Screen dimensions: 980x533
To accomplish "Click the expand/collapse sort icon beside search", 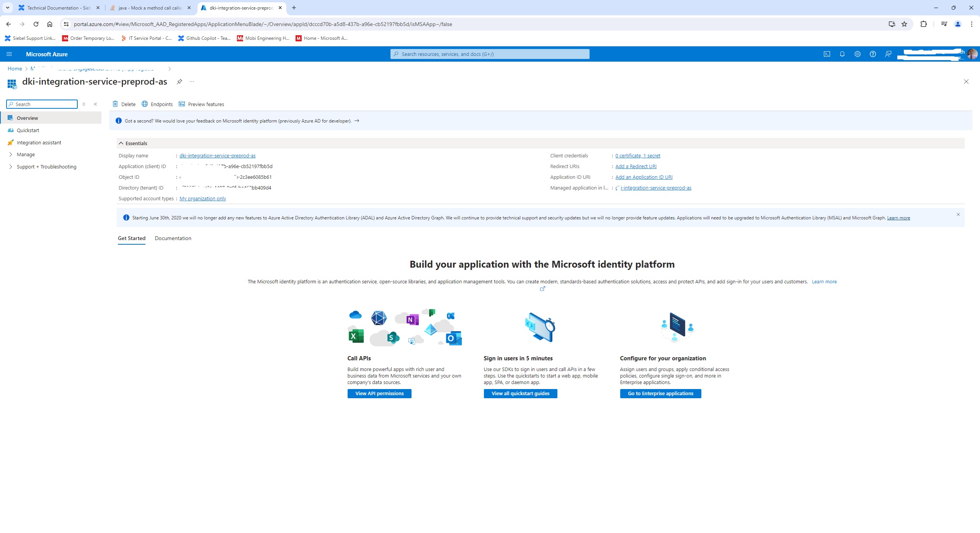I will 84,104.
